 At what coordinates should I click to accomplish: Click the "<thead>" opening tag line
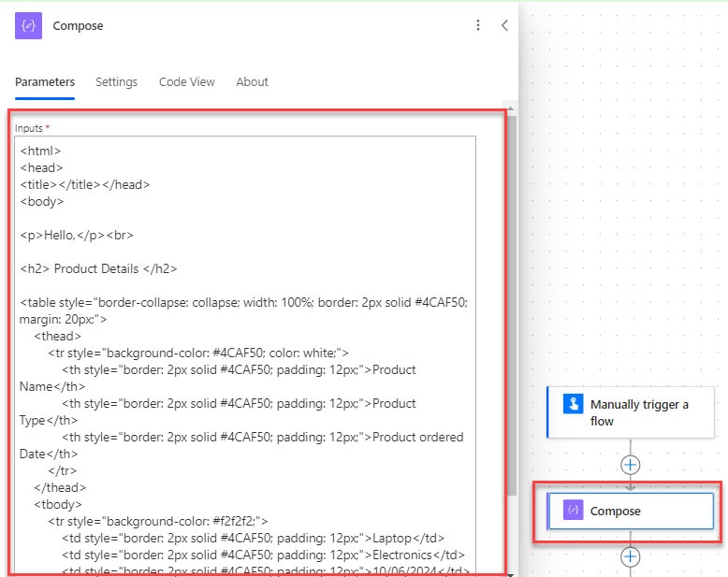click(58, 337)
